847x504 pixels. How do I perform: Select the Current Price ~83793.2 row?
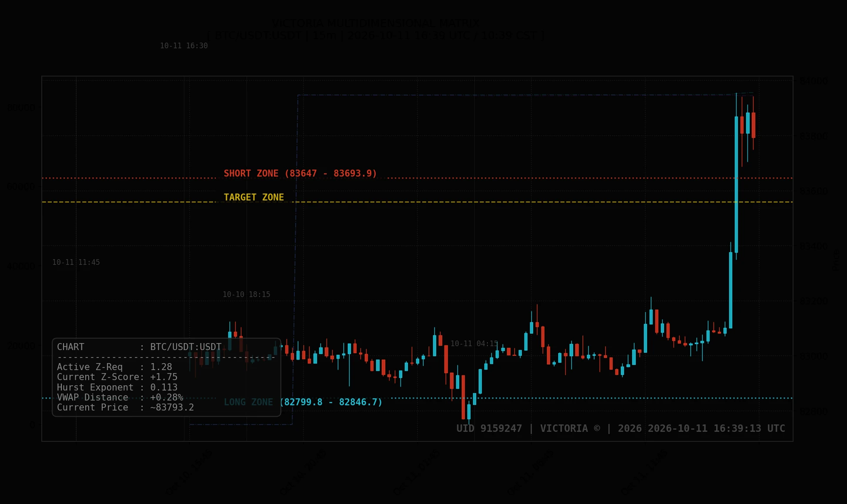(126, 407)
